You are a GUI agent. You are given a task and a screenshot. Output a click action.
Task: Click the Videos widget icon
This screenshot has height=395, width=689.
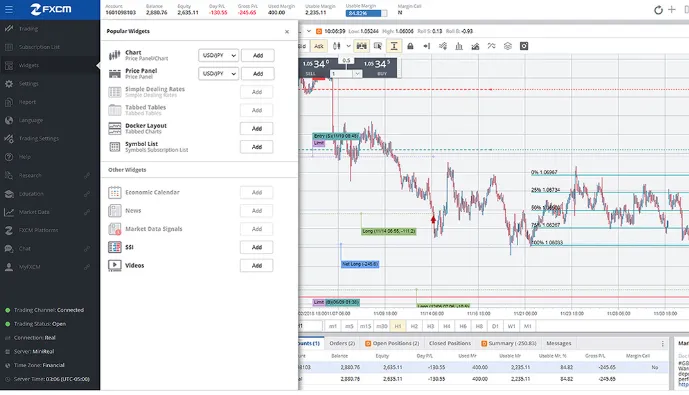pos(115,265)
